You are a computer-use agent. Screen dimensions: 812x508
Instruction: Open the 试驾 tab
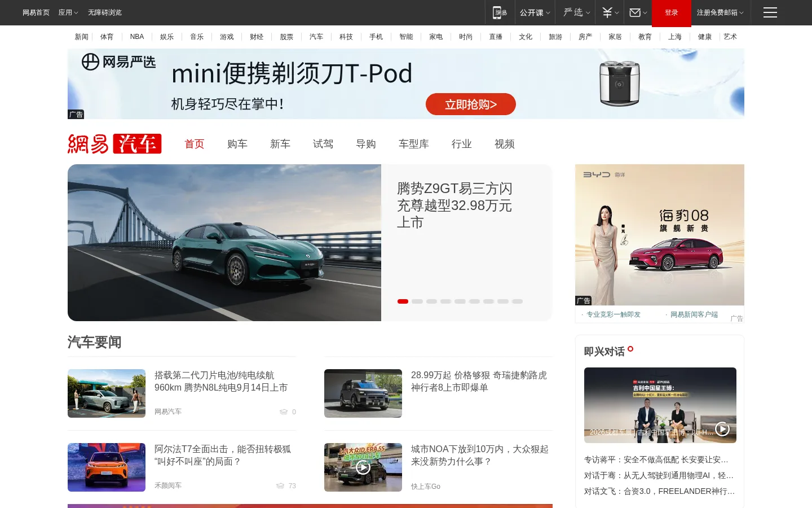pyautogui.click(x=323, y=144)
